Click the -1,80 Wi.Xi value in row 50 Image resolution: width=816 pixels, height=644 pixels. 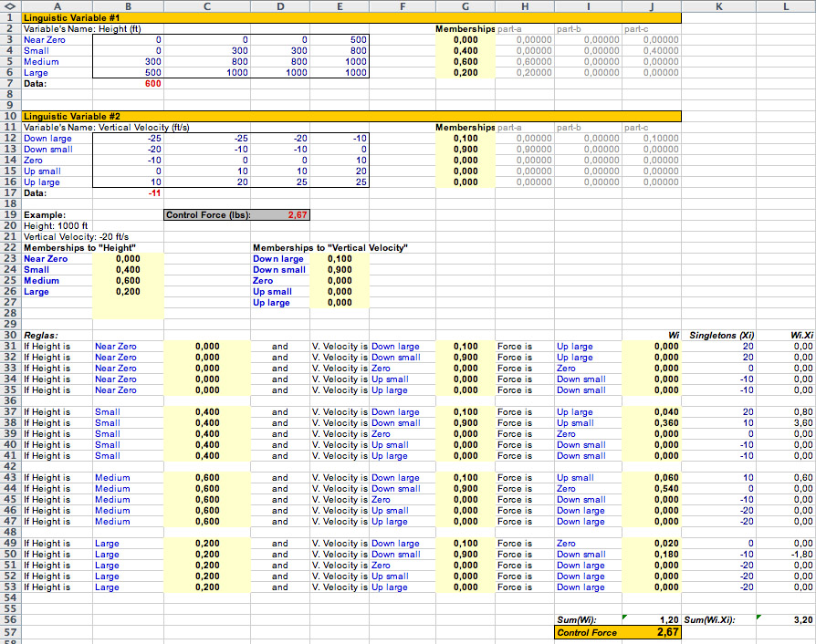[x=802, y=554]
